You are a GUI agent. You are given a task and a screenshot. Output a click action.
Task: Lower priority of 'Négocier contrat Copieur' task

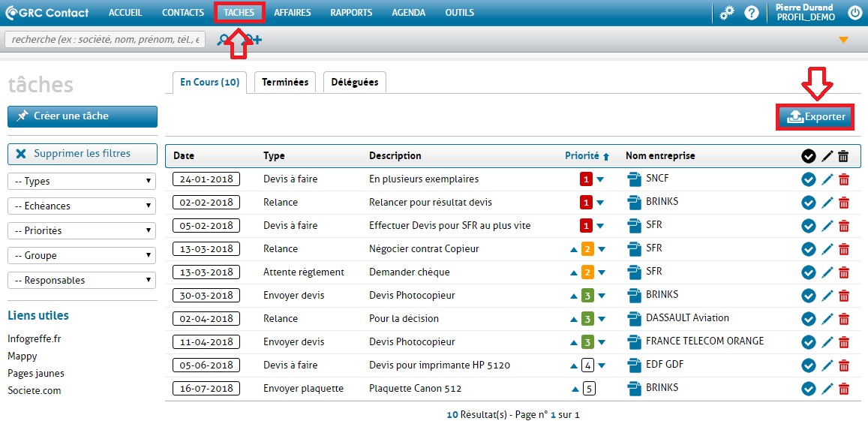point(600,250)
